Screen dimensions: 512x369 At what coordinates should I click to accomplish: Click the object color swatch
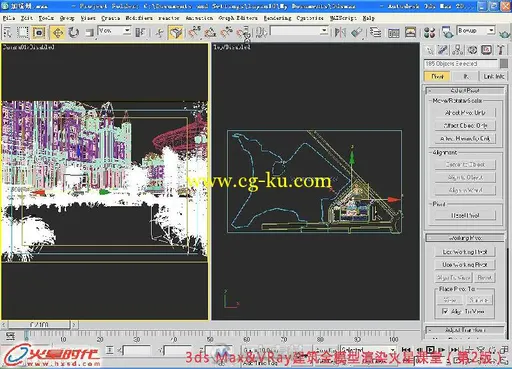coord(504,64)
